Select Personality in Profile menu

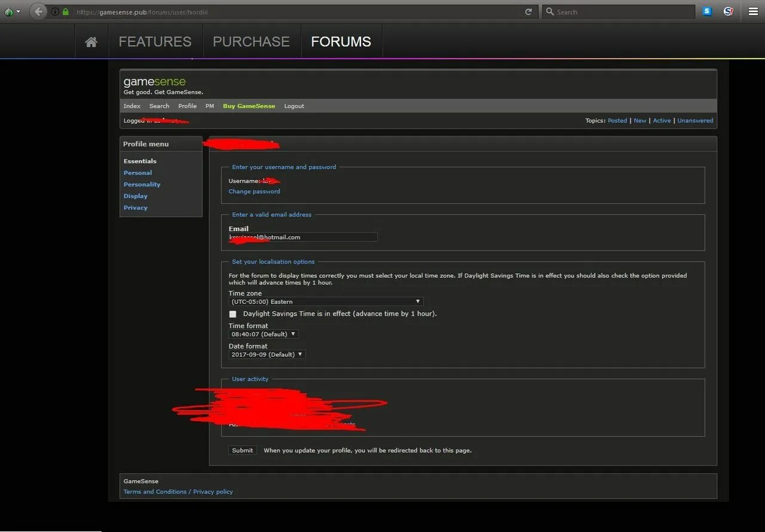click(142, 184)
